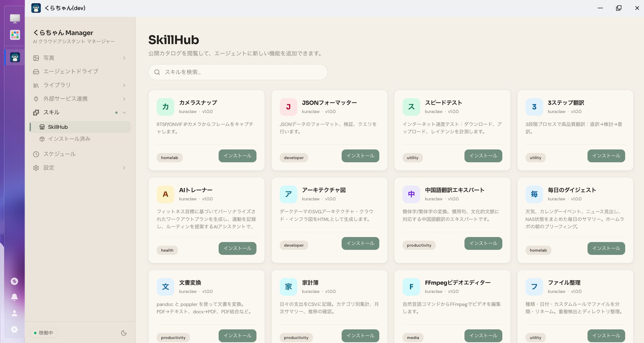Open 外部サービス連携 menu item
Viewport: 644px width, 343px height.
coord(80,99)
